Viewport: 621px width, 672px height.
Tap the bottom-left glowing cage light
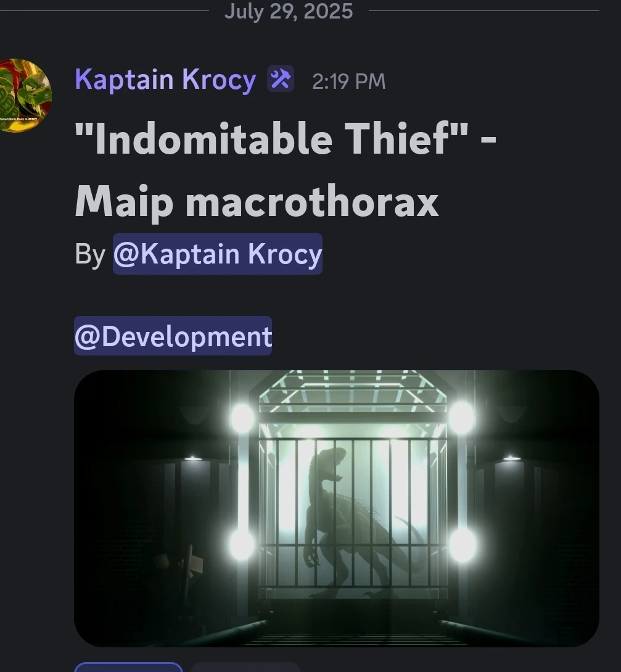242,544
